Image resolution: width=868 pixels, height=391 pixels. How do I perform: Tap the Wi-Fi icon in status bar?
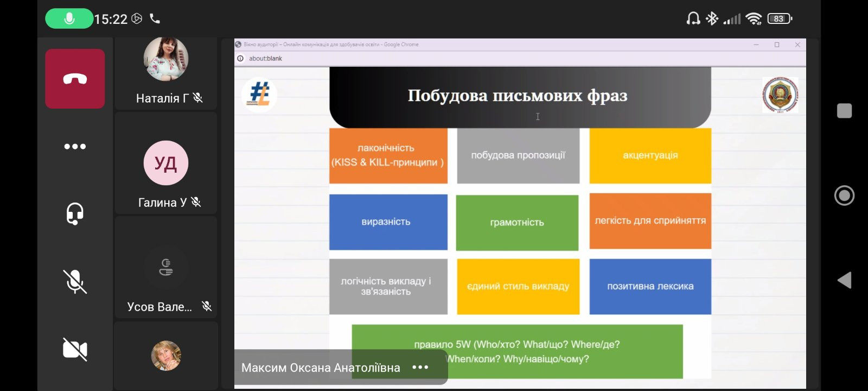pos(754,19)
